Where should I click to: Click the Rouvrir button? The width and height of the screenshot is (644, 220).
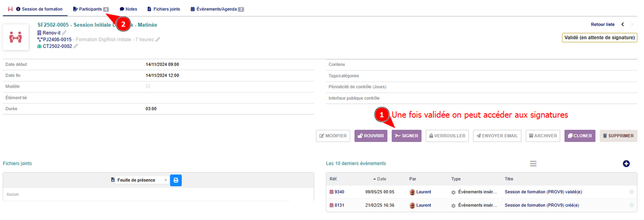tap(371, 136)
